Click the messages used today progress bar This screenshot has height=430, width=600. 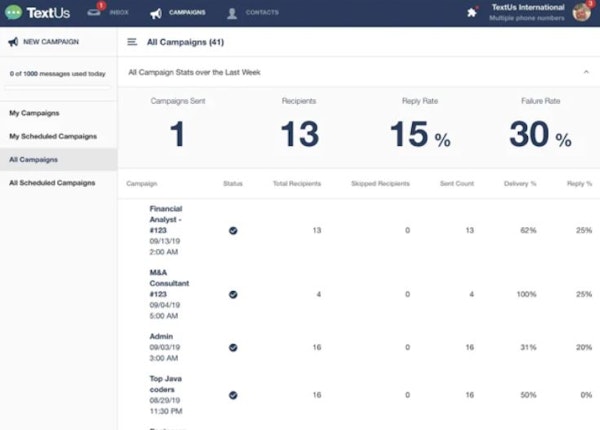(x=58, y=87)
